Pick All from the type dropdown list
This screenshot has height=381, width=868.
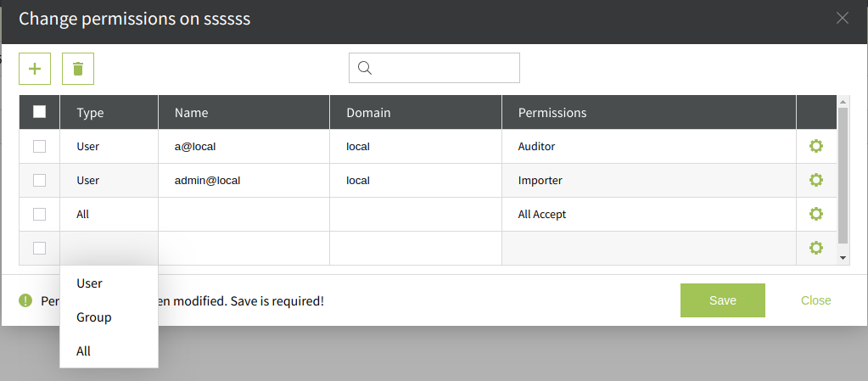83,351
